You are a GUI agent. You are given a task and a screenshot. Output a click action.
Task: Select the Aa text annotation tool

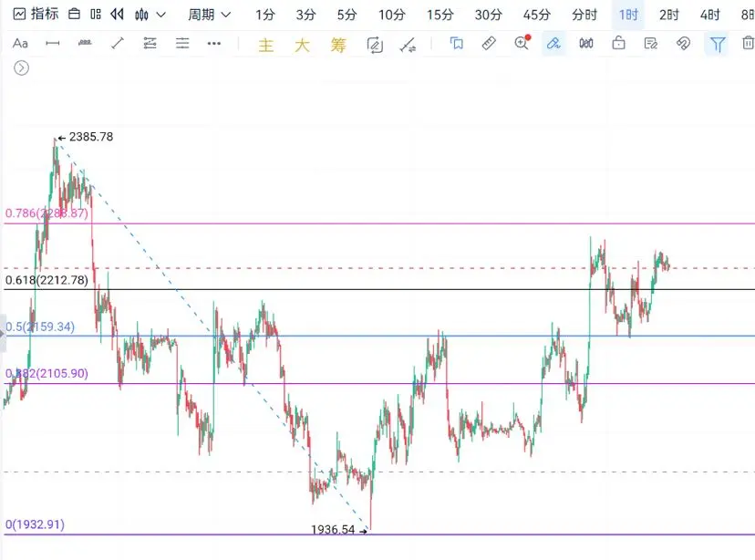(x=20, y=44)
